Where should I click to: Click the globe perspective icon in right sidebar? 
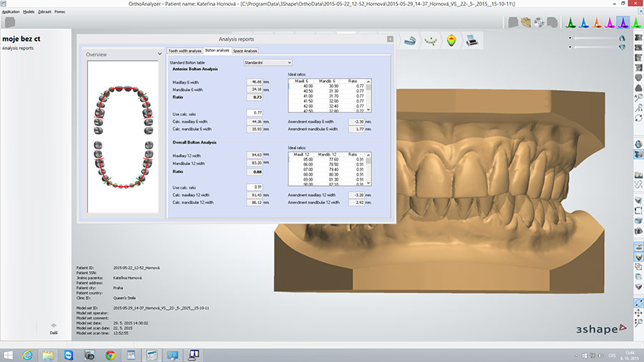click(x=638, y=144)
